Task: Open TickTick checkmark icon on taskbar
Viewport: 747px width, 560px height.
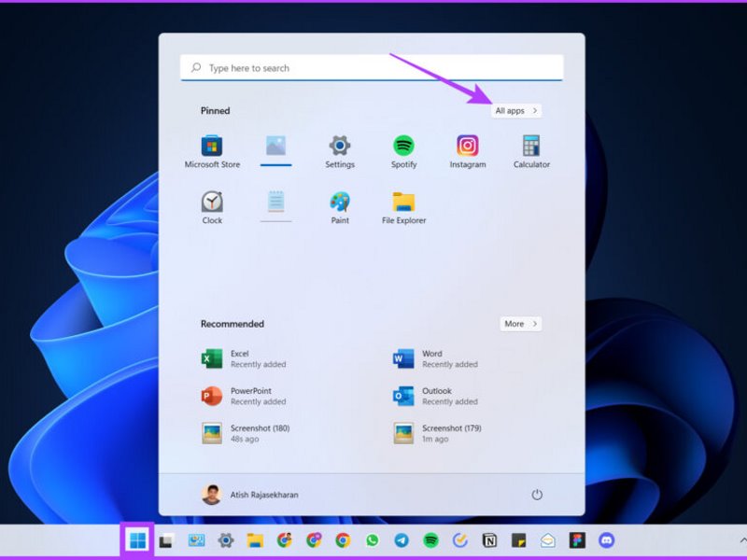Action: pyautogui.click(x=459, y=540)
